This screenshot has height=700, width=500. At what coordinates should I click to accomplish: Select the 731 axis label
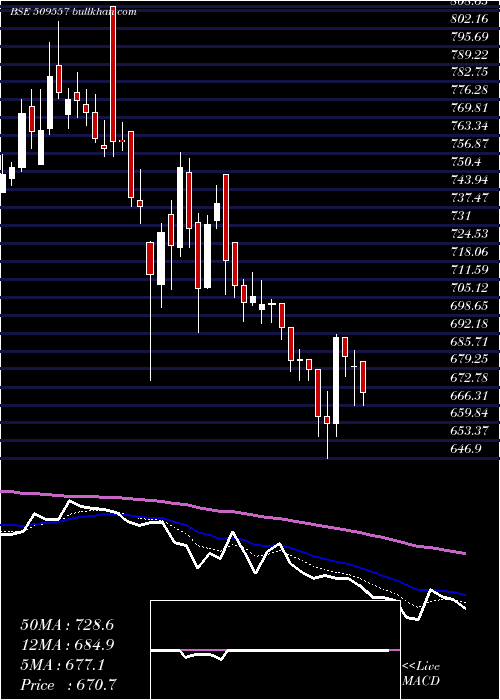[461, 216]
